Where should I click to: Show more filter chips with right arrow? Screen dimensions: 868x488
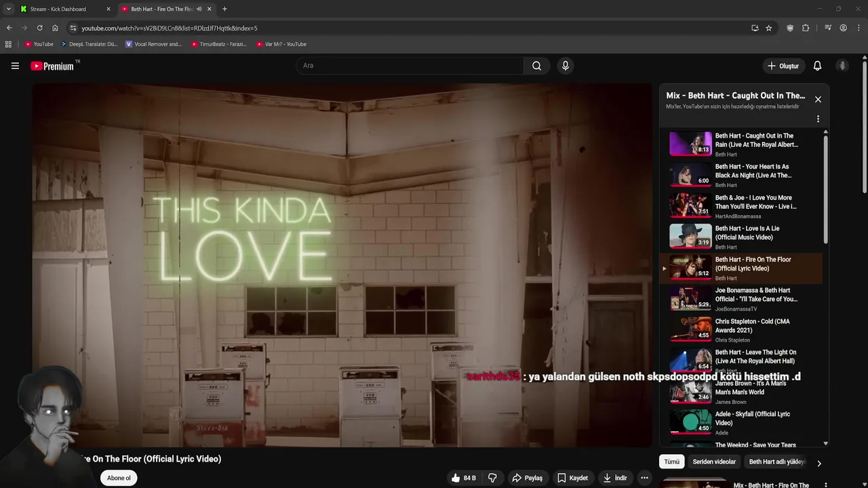point(818,464)
